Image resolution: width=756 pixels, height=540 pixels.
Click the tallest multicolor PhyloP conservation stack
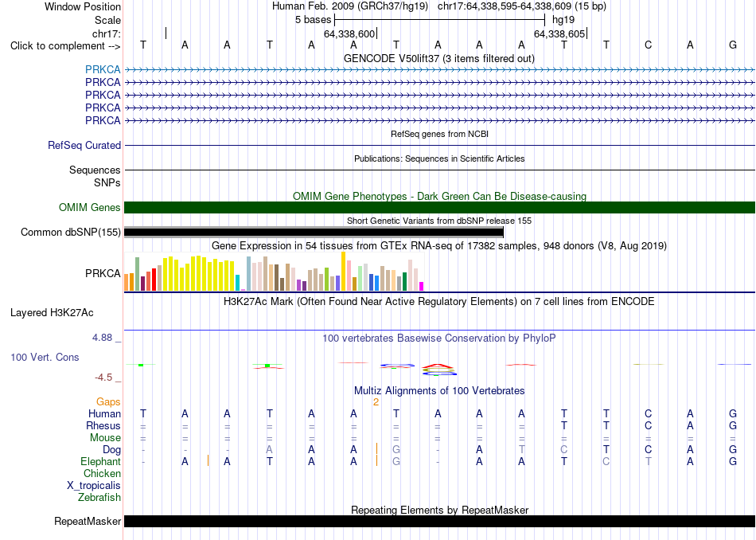438,370
